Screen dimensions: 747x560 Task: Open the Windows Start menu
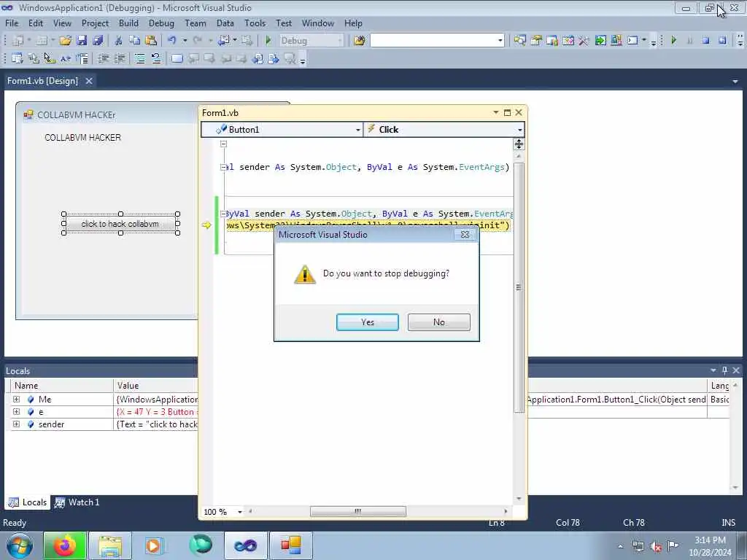20,545
